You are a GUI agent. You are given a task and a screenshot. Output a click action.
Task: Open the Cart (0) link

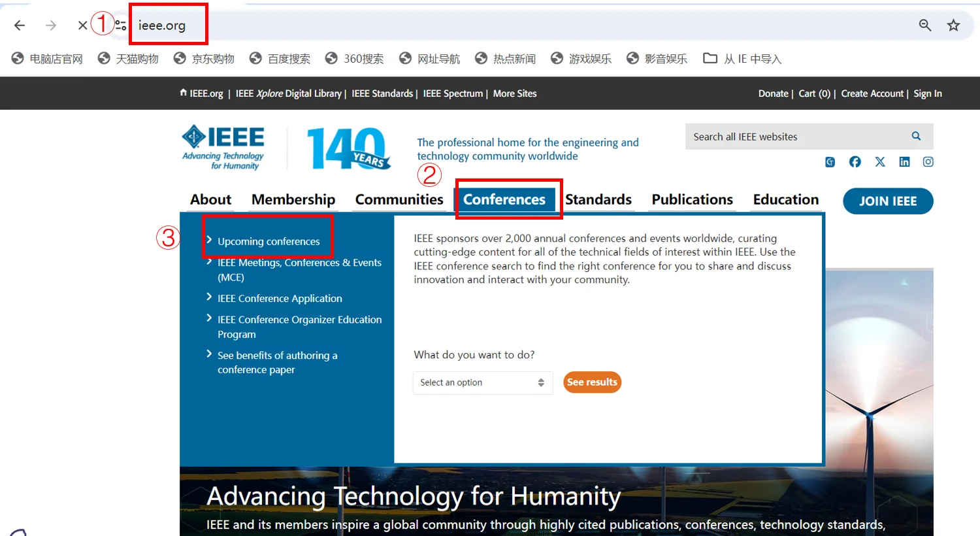[814, 93]
